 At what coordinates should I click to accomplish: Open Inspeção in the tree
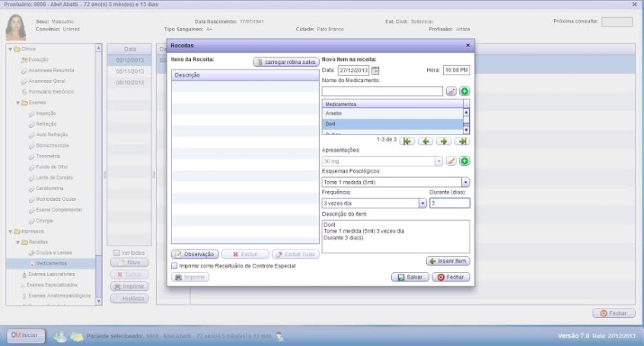coord(46,113)
